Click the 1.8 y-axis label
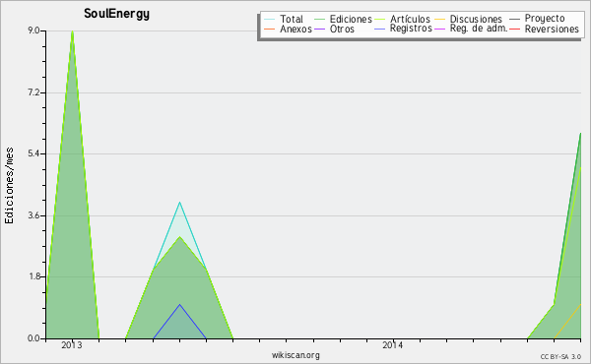The width and height of the screenshot is (591, 364). (33, 276)
